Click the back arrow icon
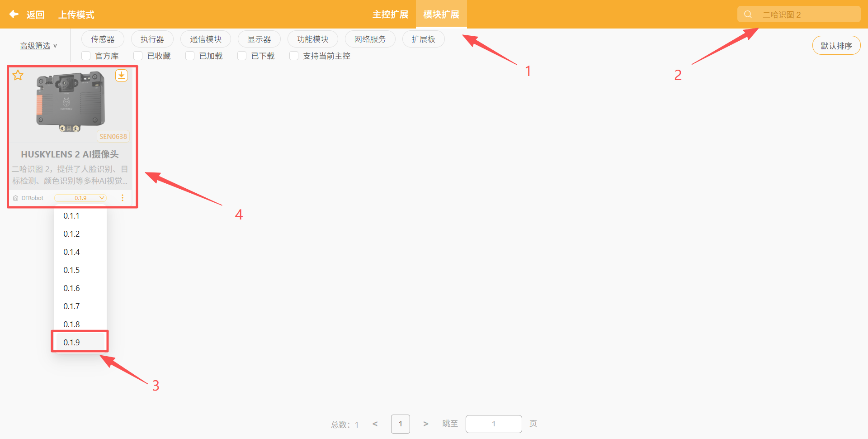Screen dimensions: 868x439 click(x=14, y=14)
